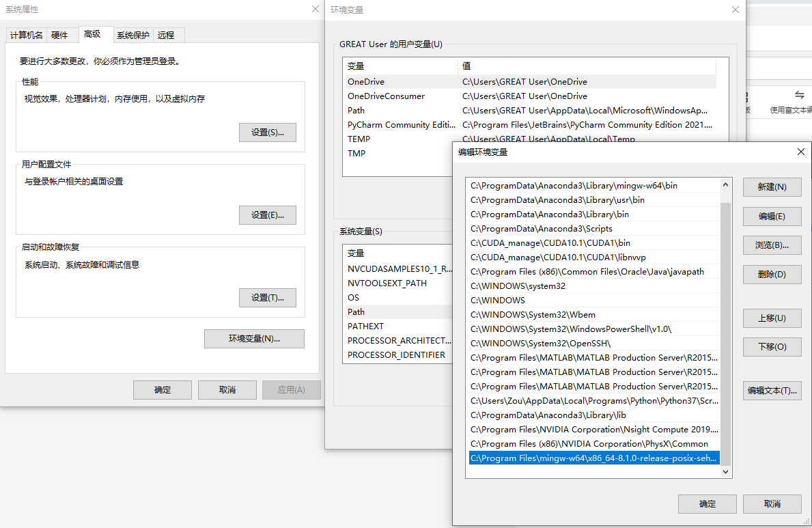Select OneDriveConsumer user variable row
Viewport: 812px width, 528px height.
[531, 96]
